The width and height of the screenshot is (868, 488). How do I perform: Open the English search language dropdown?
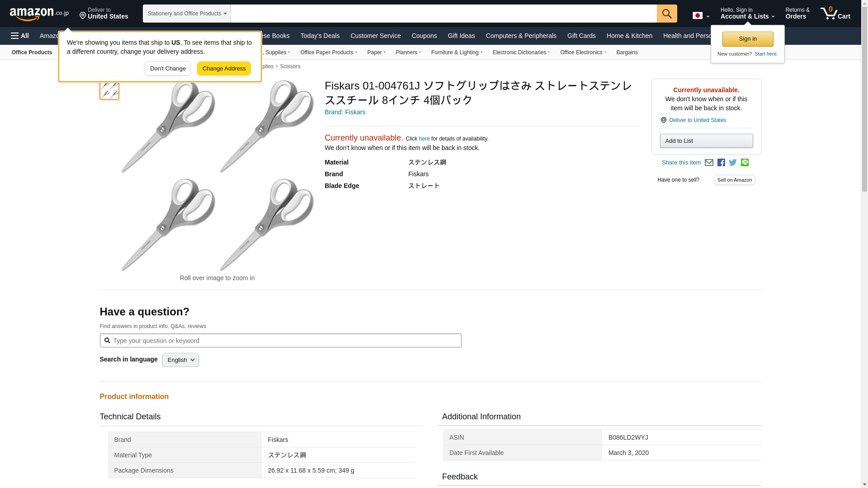coord(180,360)
